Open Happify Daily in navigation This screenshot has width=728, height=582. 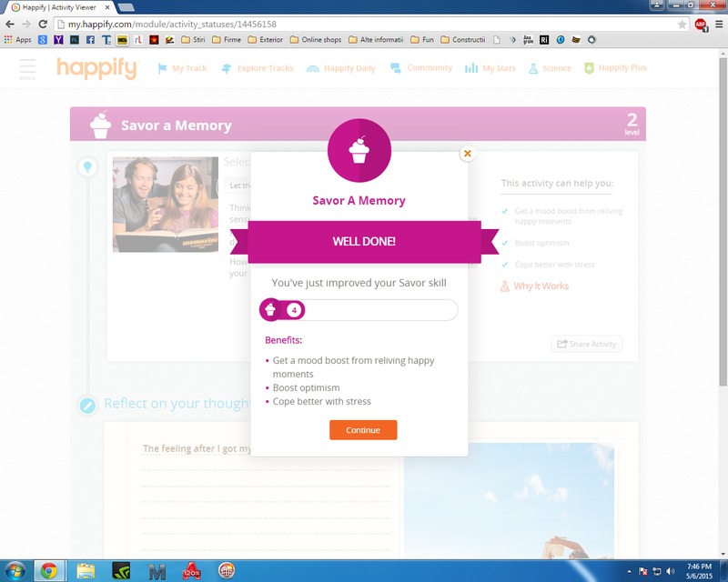click(x=340, y=68)
